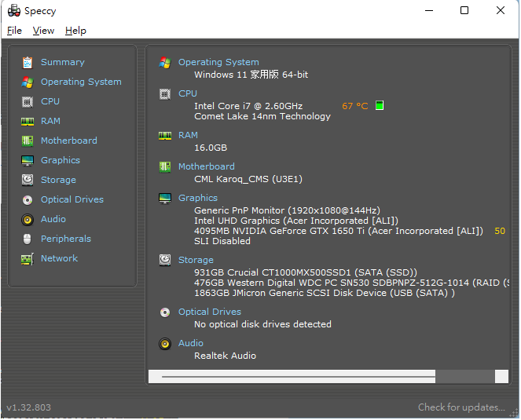This screenshot has width=521, height=420.
Task: Click the Windows flag icon in summary pane
Action: tap(165, 63)
